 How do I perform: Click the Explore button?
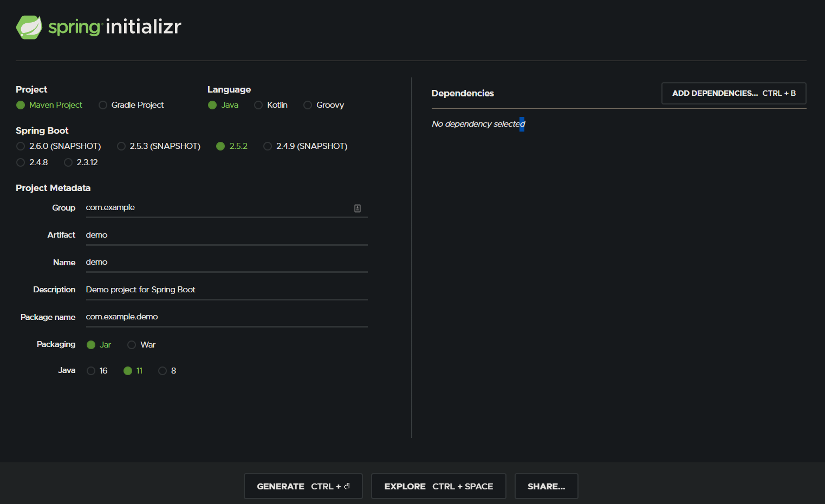coord(439,486)
